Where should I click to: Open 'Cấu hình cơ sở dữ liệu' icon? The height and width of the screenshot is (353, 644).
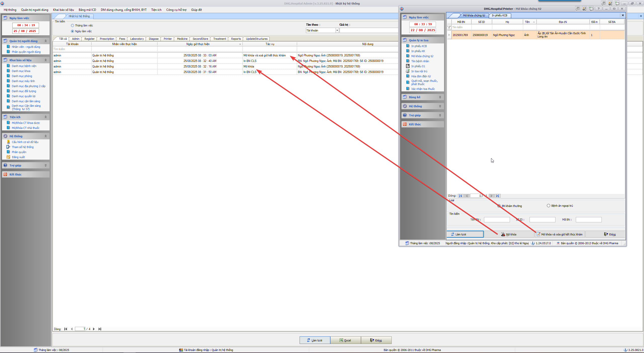[x=8, y=142]
